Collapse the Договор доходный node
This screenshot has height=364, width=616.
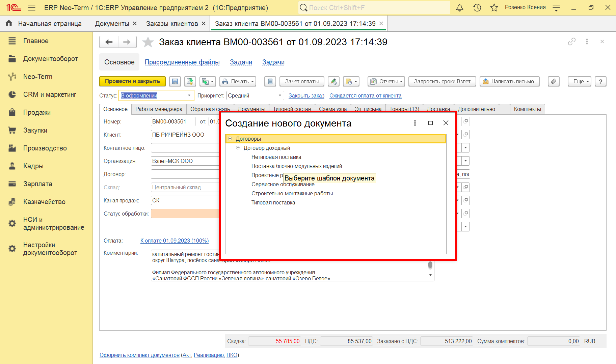(x=238, y=148)
